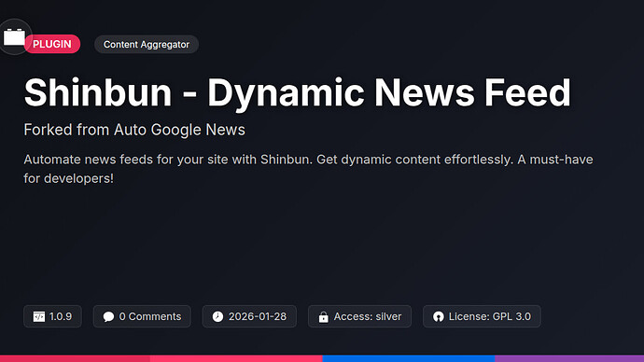The image size is (644, 362).
Task: Click the 1.0.9 version text
Action: [61, 316]
